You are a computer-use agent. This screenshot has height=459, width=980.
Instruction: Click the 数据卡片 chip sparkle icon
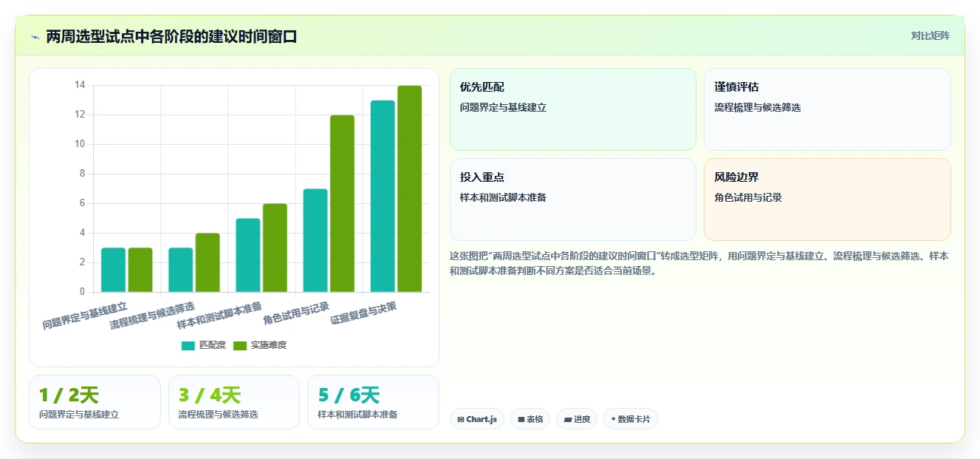(613, 419)
